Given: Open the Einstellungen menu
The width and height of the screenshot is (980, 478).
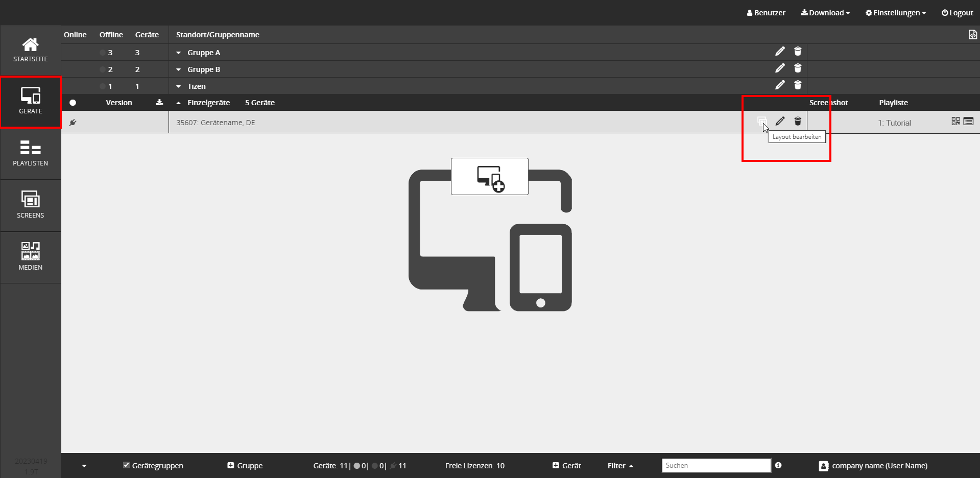Looking at the screenshot, I should point(896,13).
